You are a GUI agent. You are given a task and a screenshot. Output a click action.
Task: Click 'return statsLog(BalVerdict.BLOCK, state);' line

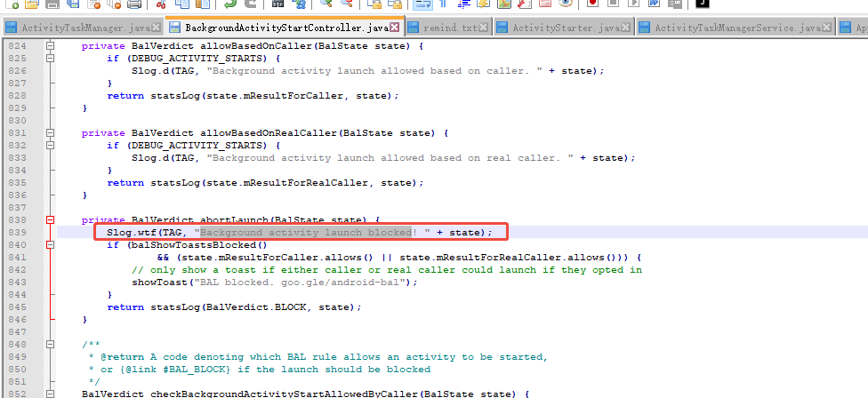coord(234,306)
